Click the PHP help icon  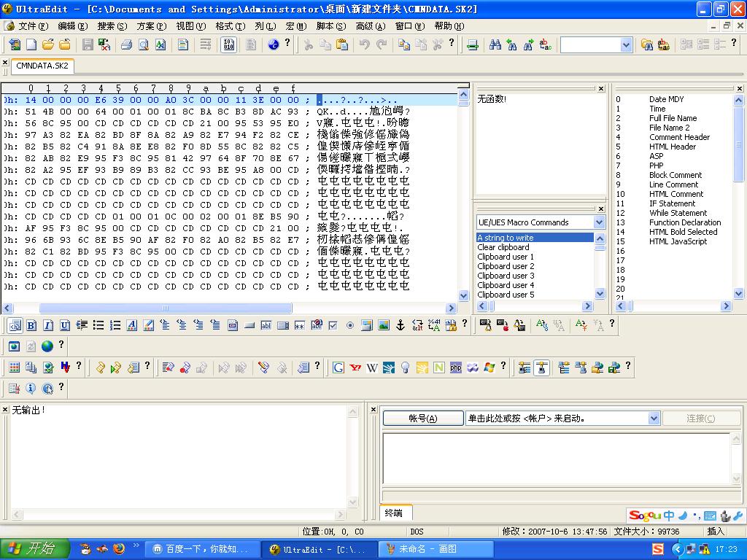pyautogui.click(x=456, y=367)
